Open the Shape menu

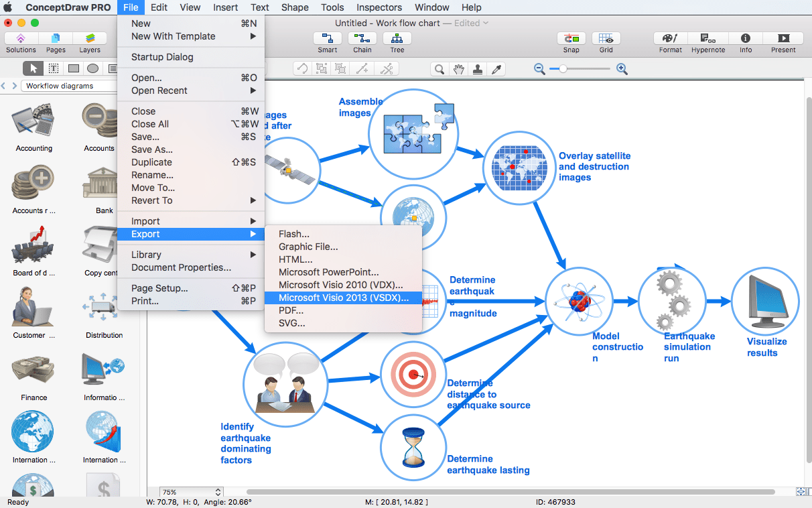[295, 7]
